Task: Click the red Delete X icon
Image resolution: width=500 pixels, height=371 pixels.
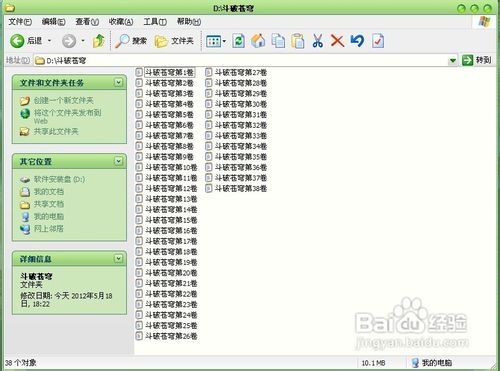Action: point(337,41)
